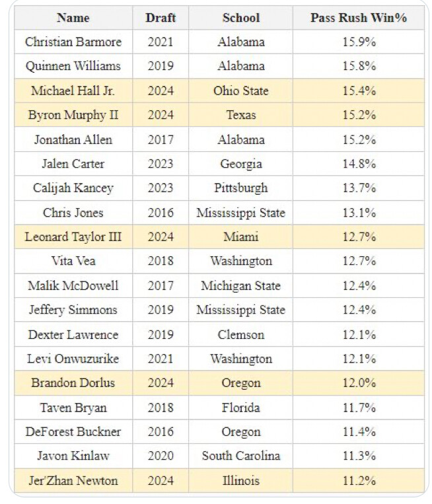Click Malik McDowell's Michigan State cell
This screenshot has width=432, height=504.
(240, 285)
